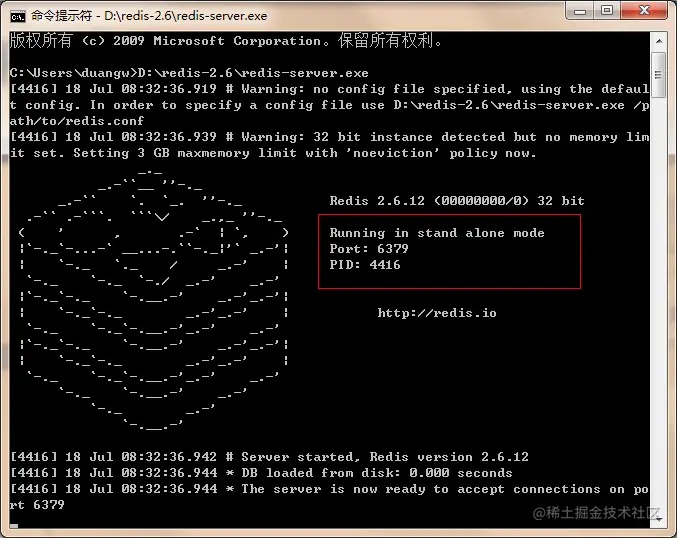Click the 'DB loaded from disk: 0.000 seconds' line
677x538 pixels.
261,473
